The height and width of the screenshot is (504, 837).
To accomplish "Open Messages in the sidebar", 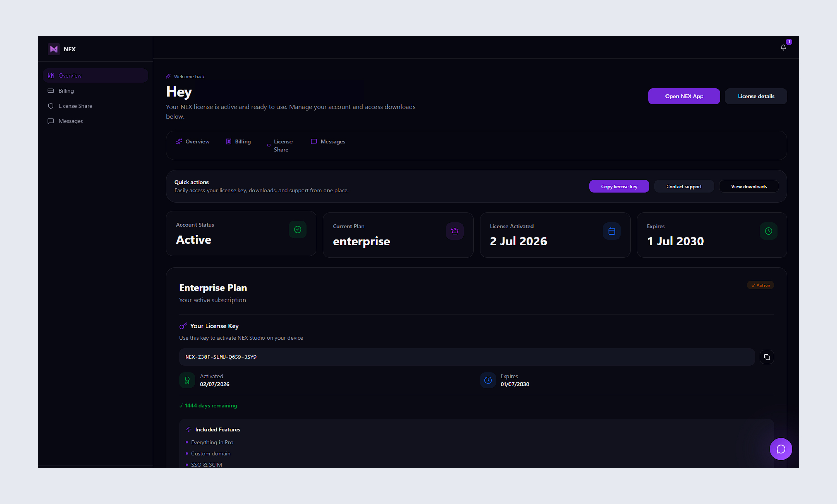I will coord(95,121).
